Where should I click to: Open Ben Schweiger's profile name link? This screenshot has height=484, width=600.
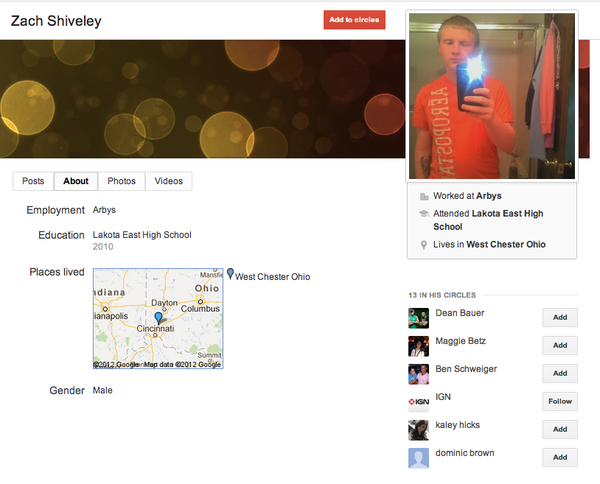tap(466, 369)
